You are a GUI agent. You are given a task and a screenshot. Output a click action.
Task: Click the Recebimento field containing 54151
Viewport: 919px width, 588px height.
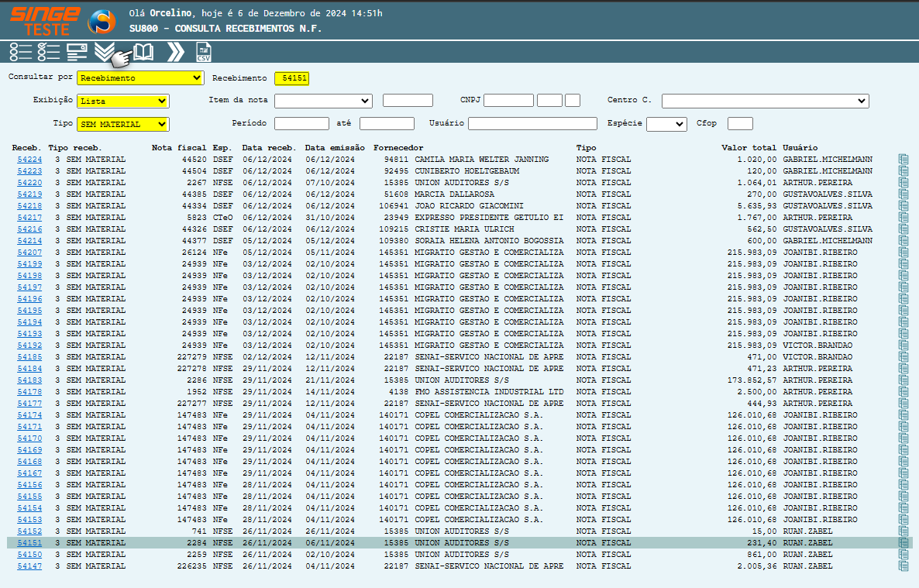[x=291, y=78]
